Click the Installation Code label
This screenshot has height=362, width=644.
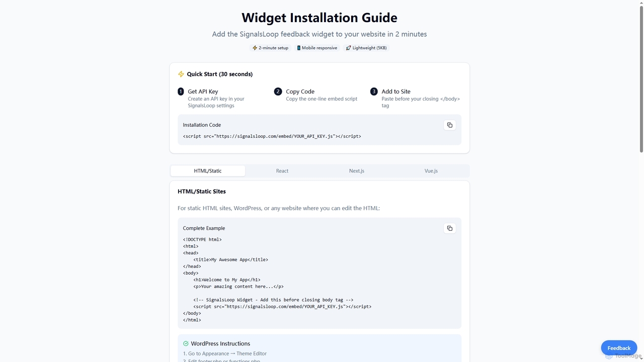click(202, 125)
